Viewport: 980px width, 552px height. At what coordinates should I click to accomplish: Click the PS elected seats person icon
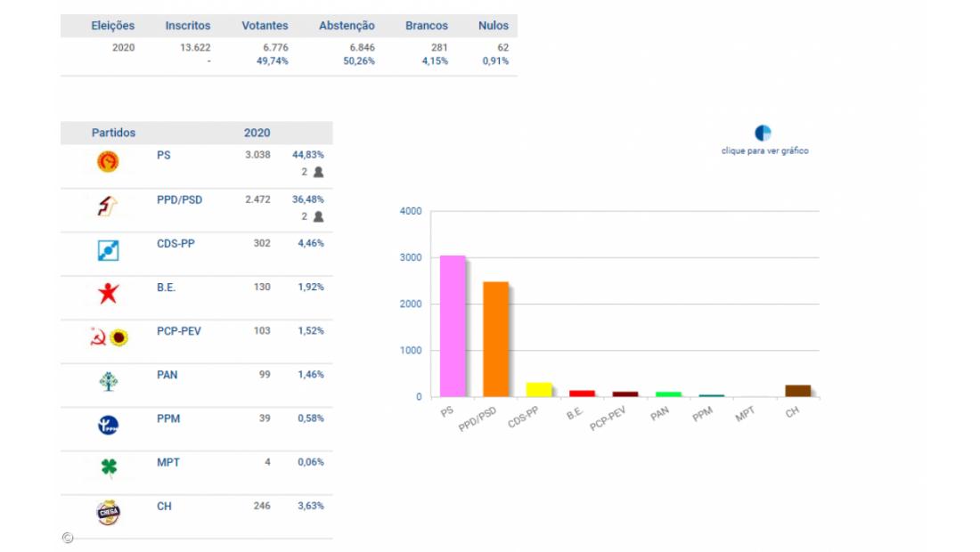pyautogui.click(x=318, y=172)
